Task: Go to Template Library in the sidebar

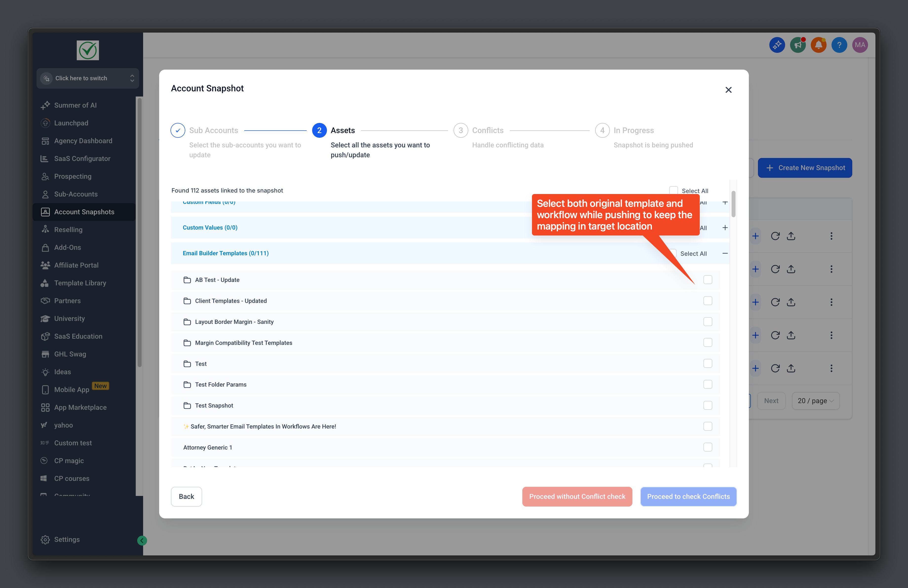Action: point(80,283)
